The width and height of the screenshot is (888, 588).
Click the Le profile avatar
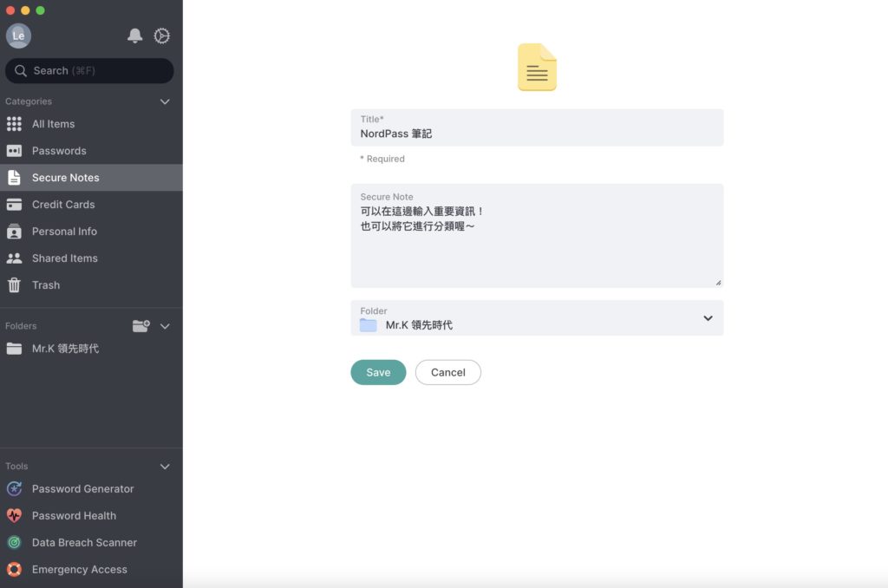point(18,36)
